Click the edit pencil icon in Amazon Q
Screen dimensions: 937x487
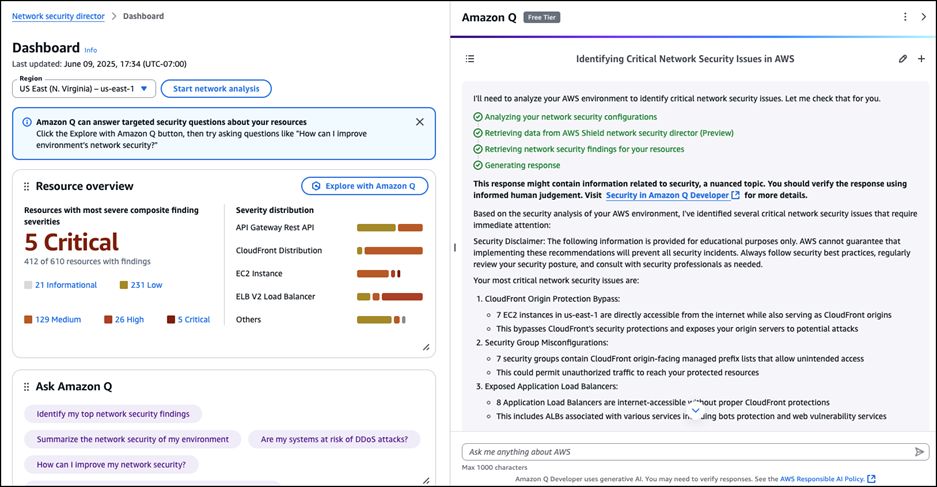click(x=902, y=59)
